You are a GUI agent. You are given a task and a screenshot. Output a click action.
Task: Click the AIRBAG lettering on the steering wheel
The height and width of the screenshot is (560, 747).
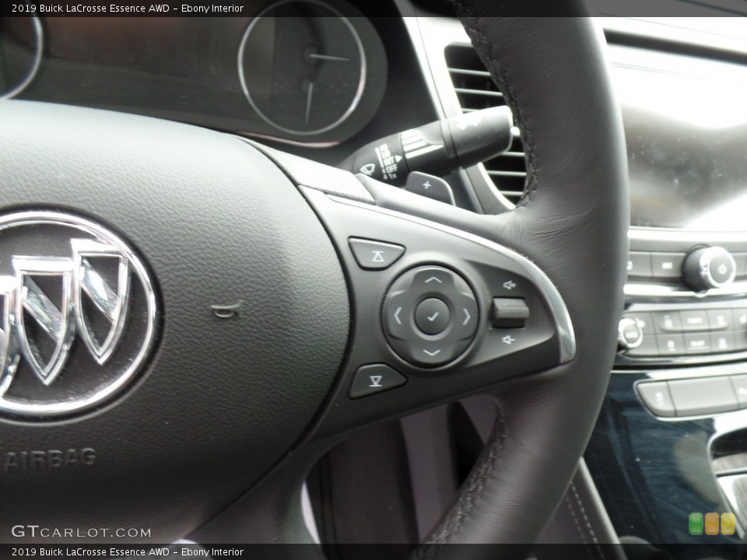[x=49, y=459]
